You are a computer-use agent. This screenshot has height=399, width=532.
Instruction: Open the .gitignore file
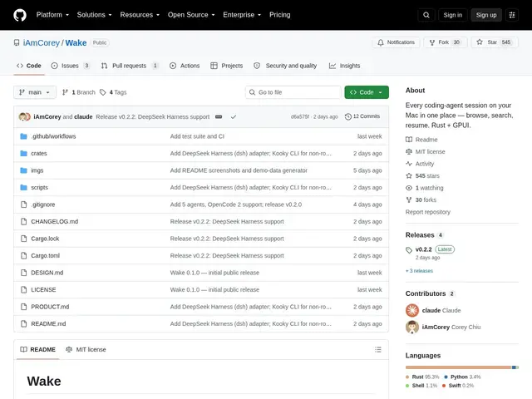tap(42, 204)
